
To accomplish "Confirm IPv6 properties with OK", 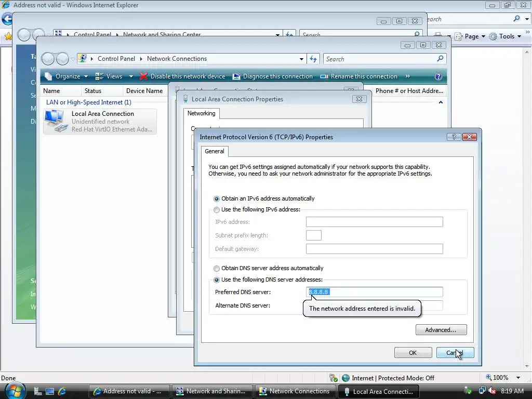I will tap(413, 353).
